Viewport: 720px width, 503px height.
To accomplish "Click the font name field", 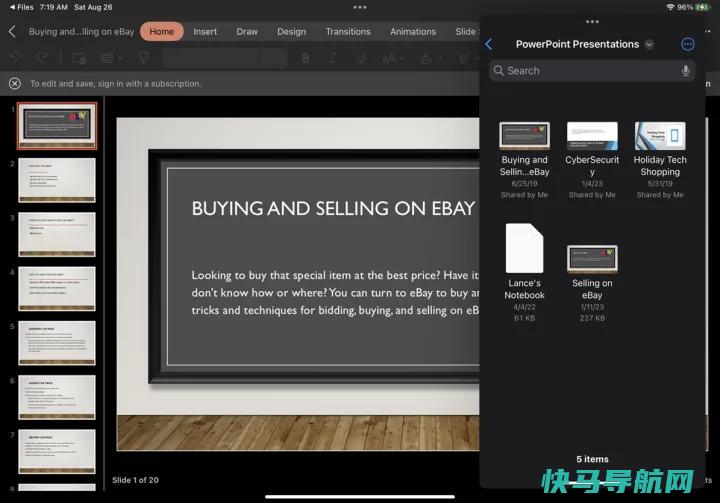I will 211,58.
